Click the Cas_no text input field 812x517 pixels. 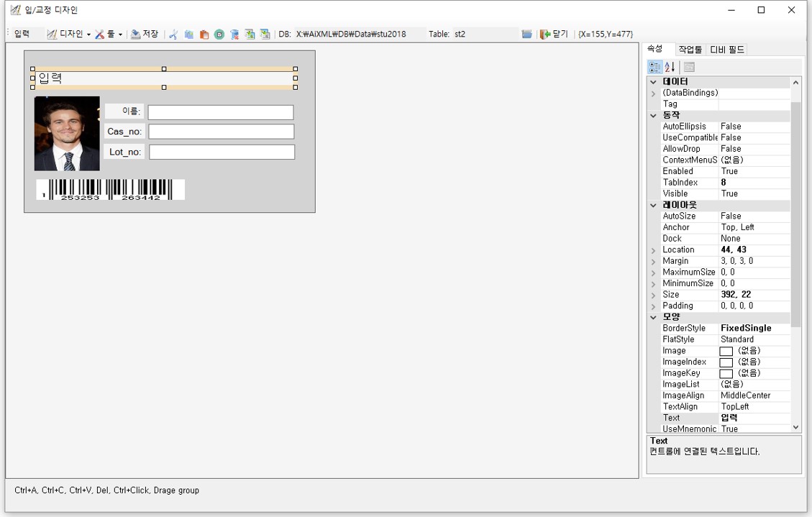tap(221, 132)
